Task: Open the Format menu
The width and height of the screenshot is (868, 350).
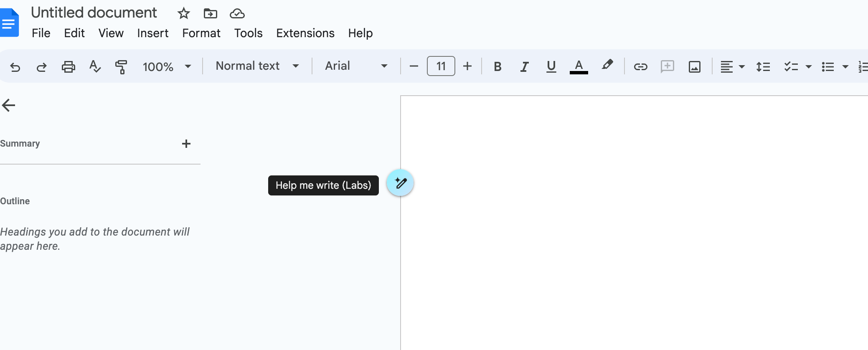Action: click(x=201, y=33)
